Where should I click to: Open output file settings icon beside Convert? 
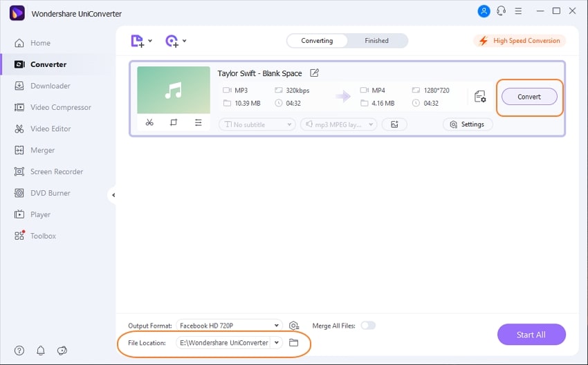pos(480,97)
